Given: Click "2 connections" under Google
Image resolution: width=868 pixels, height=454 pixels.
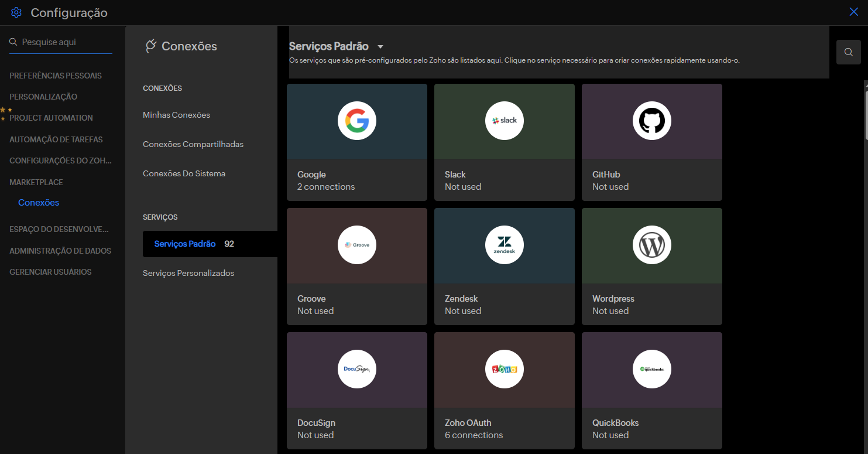Looking at the screenshot, I should click(x=326, y=187).
